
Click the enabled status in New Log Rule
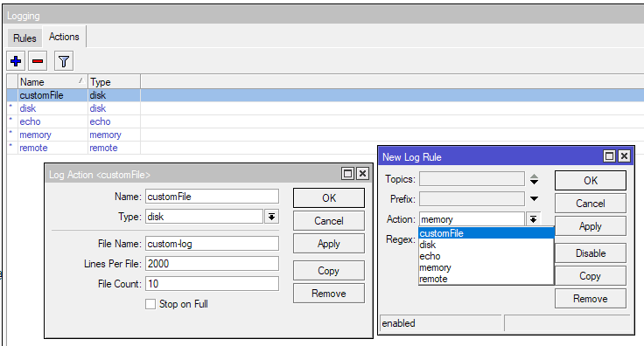pyautogui.click(x=441, y=323)
